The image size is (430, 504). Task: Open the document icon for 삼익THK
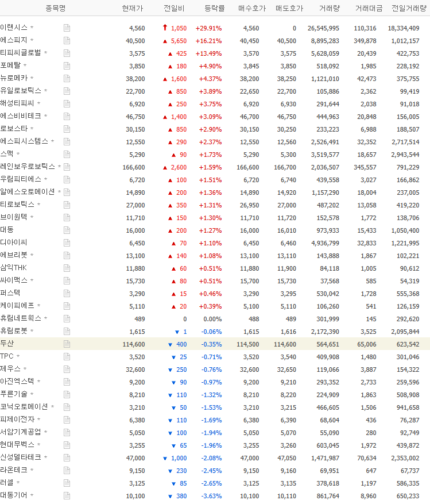point(67,268)
